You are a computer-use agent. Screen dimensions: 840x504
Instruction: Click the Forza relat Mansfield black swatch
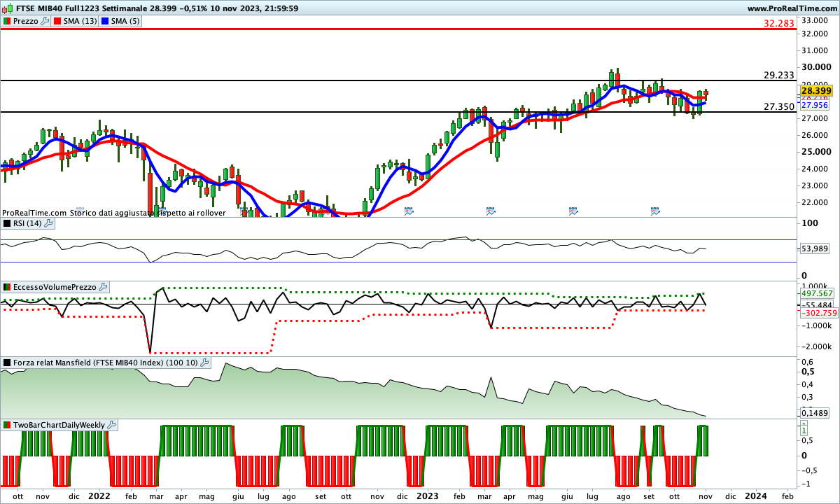(x=7, y=363)
